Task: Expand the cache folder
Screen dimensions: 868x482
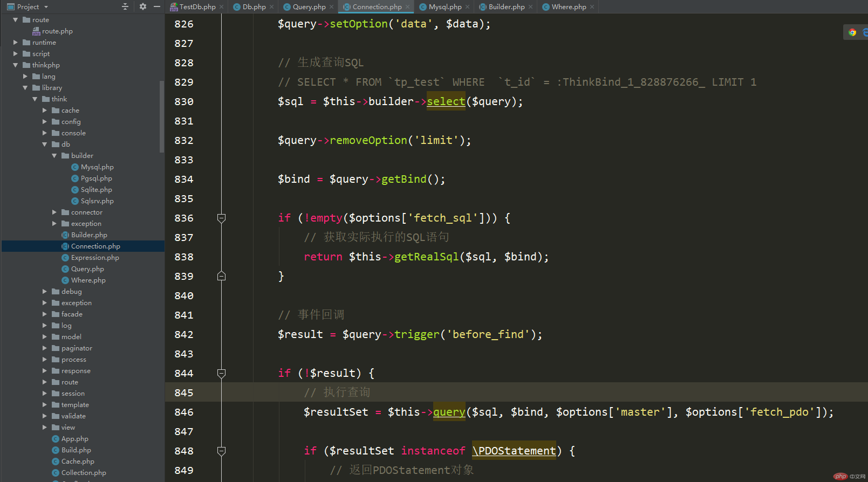Action: click(45, 111)
